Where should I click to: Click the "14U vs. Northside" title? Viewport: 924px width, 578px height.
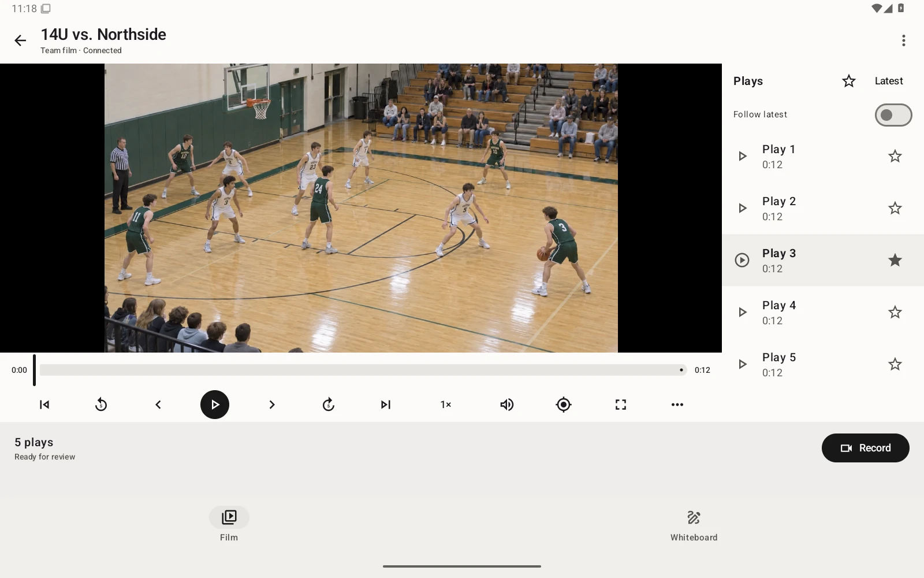(x=103, y=35)
